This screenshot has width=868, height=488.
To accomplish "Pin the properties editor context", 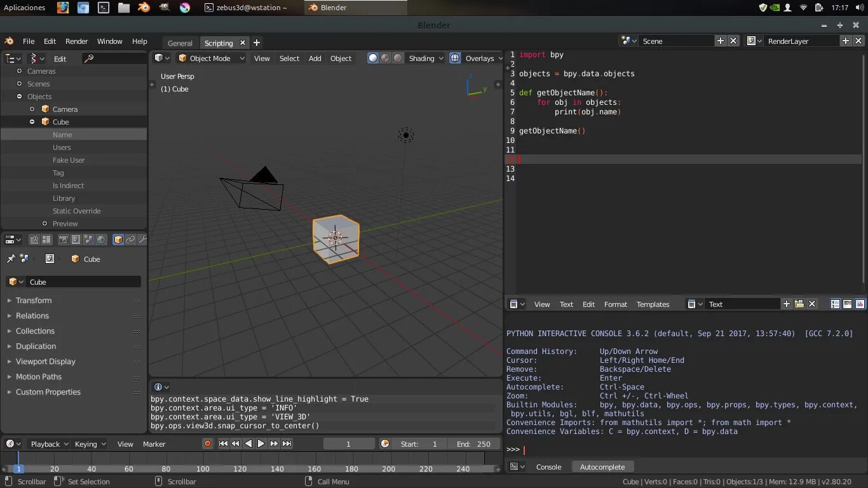I will tap(11, 259).
